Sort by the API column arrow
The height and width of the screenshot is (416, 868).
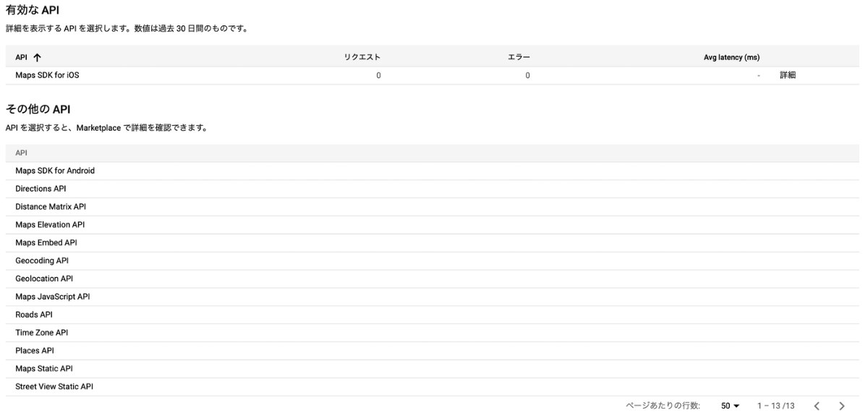point(37,57)
